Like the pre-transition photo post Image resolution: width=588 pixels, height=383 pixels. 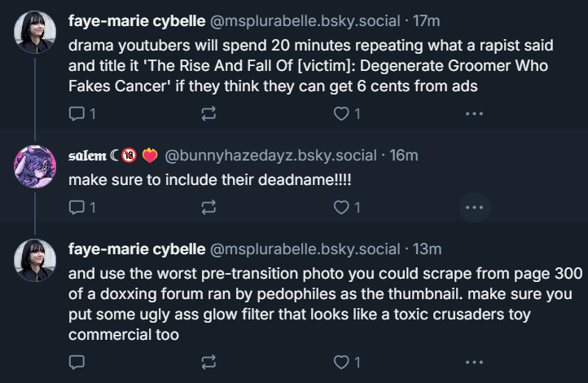click(342, 360)
